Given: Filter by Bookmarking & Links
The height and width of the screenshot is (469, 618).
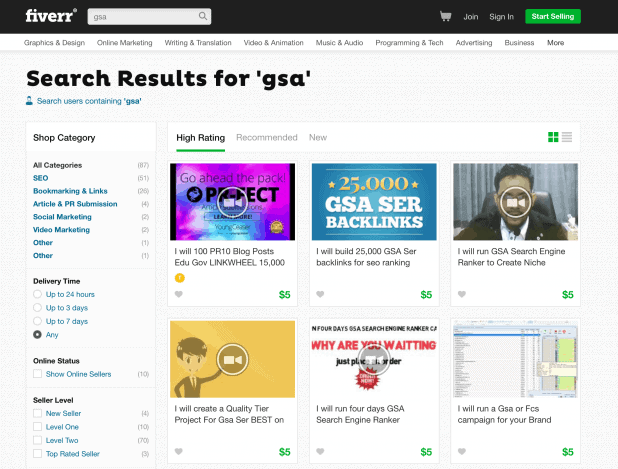Looking at the screenshot, I should [x=70, y=191].
